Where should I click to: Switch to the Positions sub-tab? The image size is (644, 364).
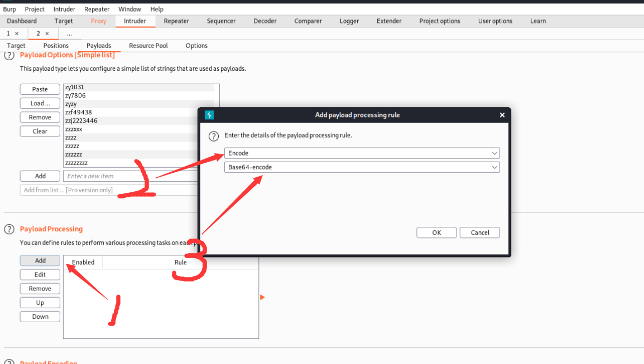[x=56, y=46]
